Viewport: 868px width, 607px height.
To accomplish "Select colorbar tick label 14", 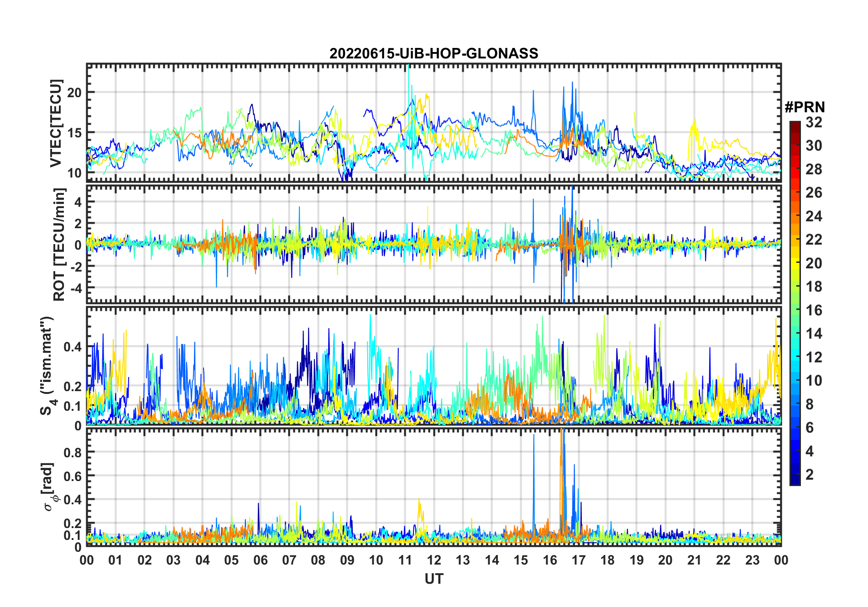I will tap(814, 334).
